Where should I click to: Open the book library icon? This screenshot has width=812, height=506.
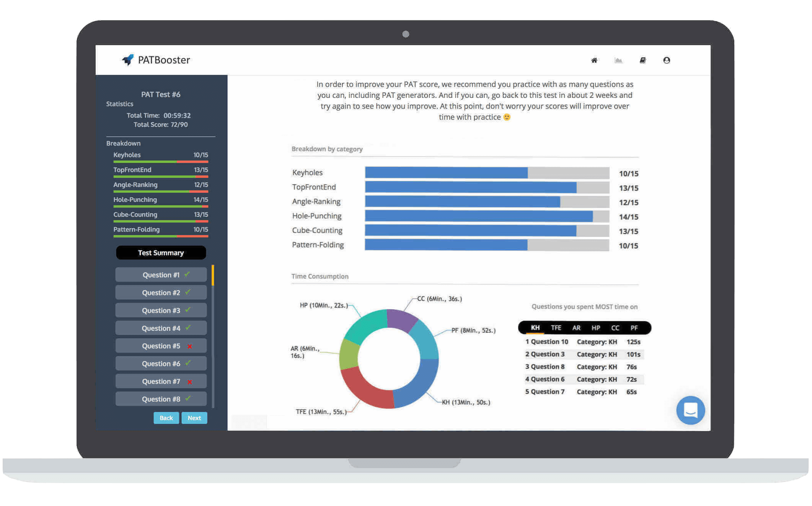(643, 60)
